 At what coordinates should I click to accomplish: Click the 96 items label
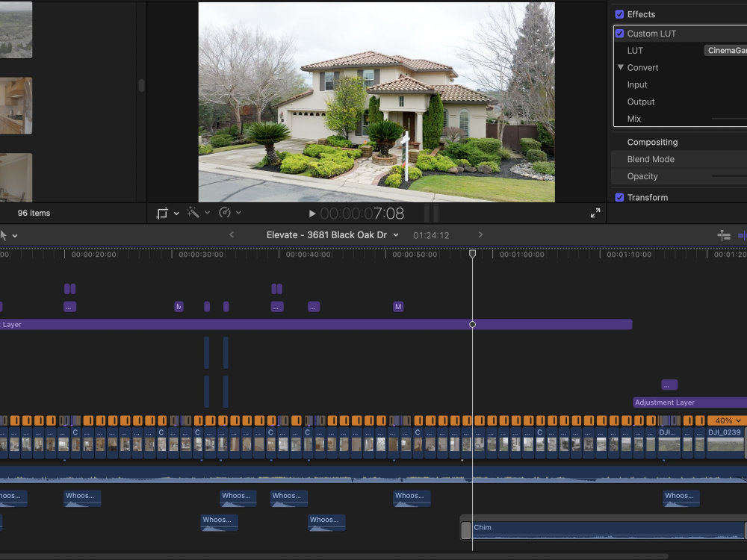point(34,213)
